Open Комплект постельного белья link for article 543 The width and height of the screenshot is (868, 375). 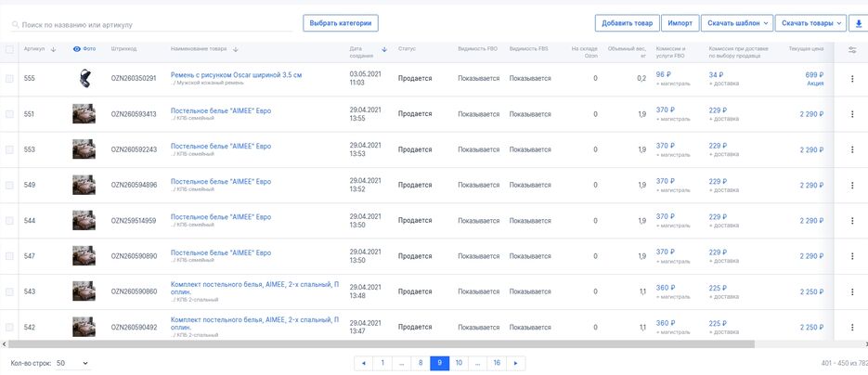point(254,288)
